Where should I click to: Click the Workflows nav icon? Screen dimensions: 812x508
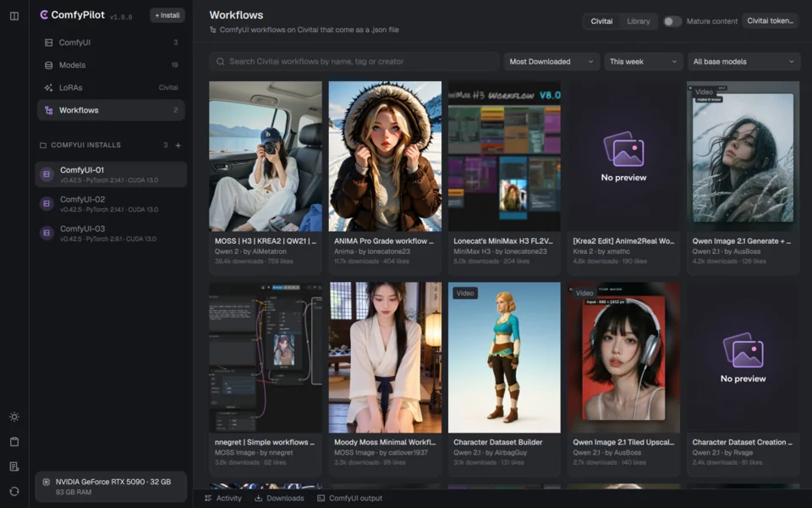(x=49, y=110)
